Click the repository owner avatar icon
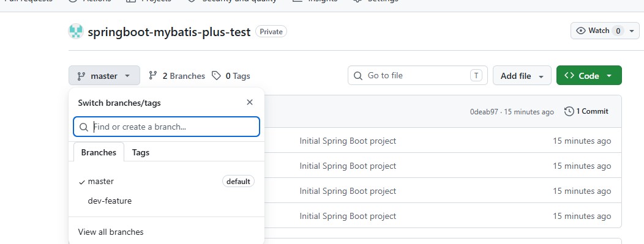The width and height of the screenshot is (644, 244). (76, 32)
